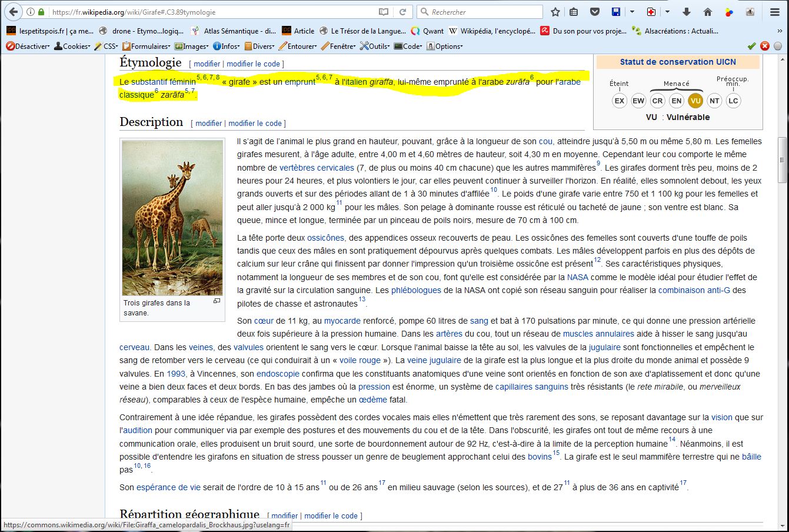The height and width of the screenshot is (532, 789).
Task: Click the browser back arrow button
Action: 14,12
